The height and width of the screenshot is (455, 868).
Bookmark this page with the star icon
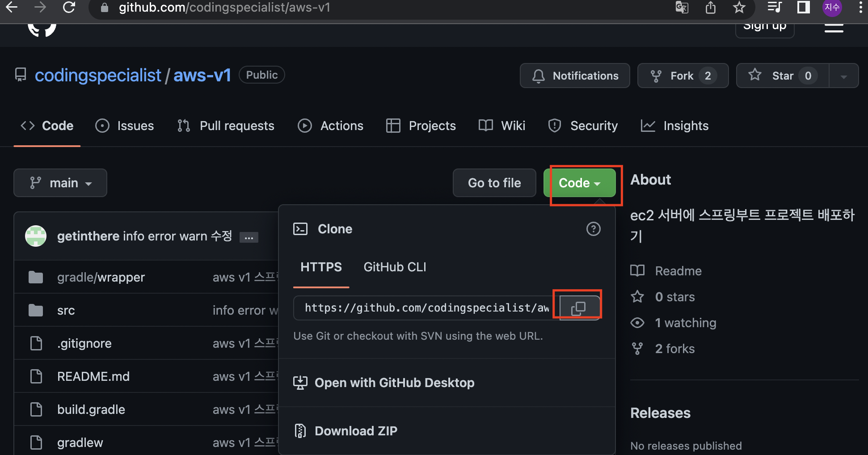739,7
